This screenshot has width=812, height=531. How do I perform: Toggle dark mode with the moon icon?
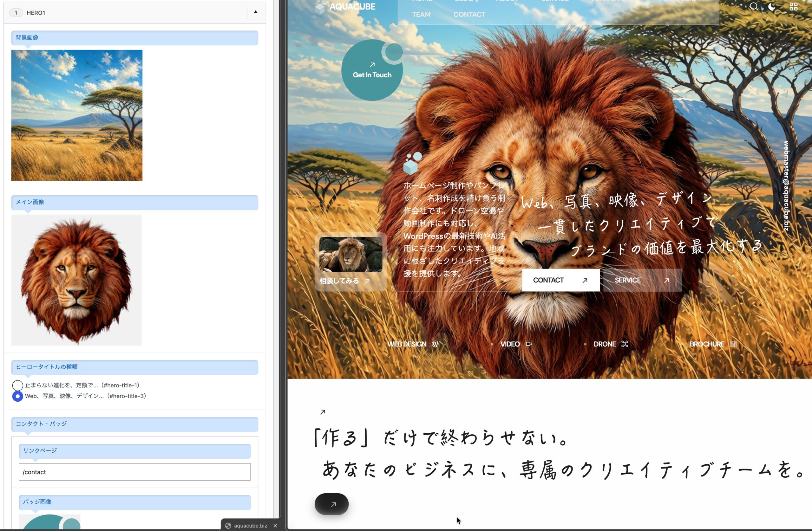(x=772, y=6)
